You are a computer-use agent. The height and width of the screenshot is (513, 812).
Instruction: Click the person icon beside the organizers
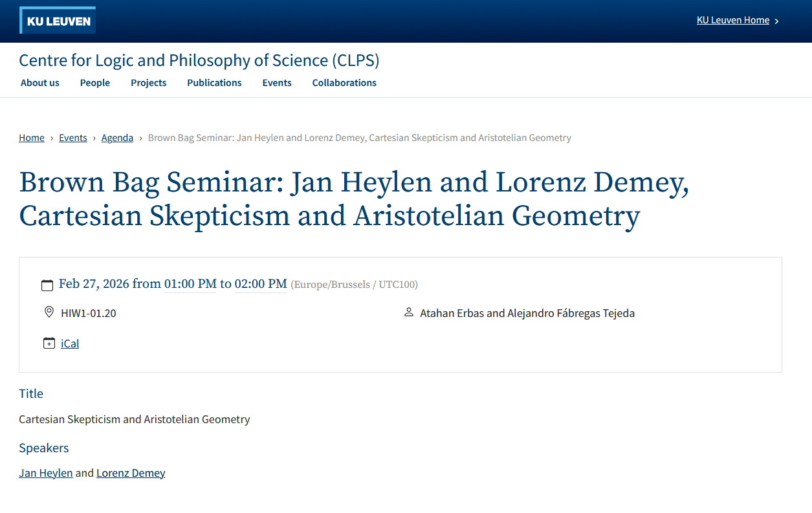408,312
